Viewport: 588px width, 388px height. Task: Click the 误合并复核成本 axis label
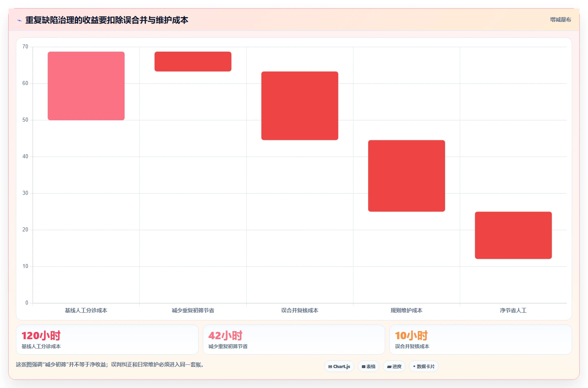click(300, 310)
